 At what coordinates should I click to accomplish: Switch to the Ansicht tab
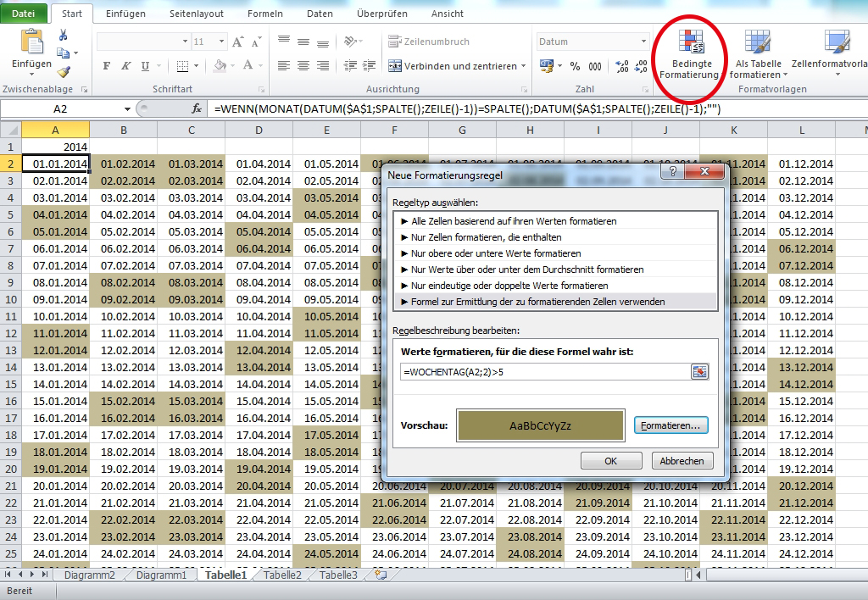pyautogui.click(x=448, y=14)
